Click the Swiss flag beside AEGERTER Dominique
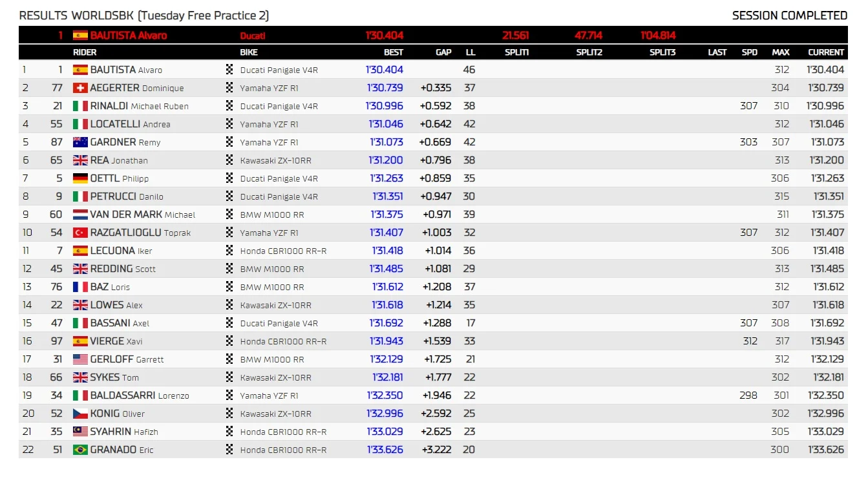The width and height of the screenshot is (868, 484). tap(80, 88)
